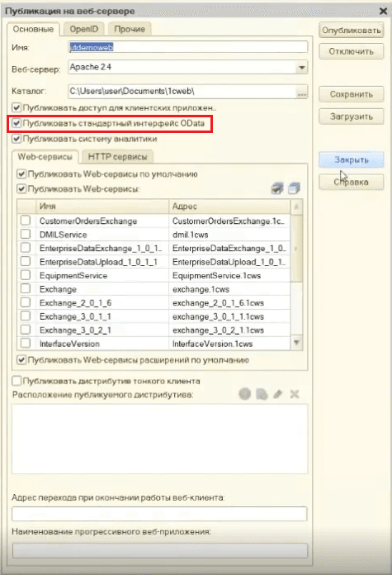This screenshot has height=575, width=392.
Task: Click the delete distributive location X icon
Action: (x=294, y=394)
